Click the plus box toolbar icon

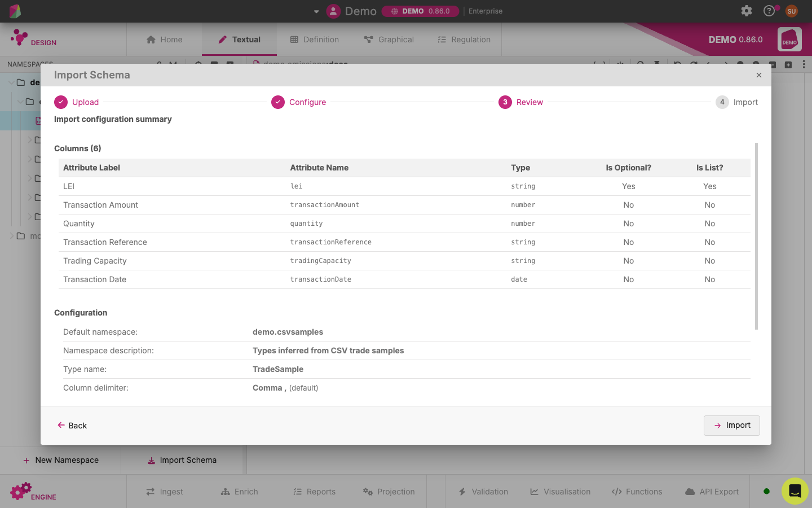(788, 64)
